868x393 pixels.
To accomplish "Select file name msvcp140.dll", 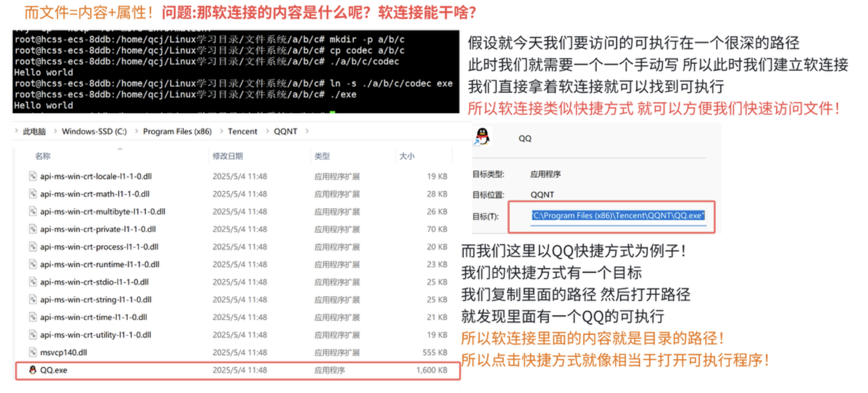I will (64, 352).
